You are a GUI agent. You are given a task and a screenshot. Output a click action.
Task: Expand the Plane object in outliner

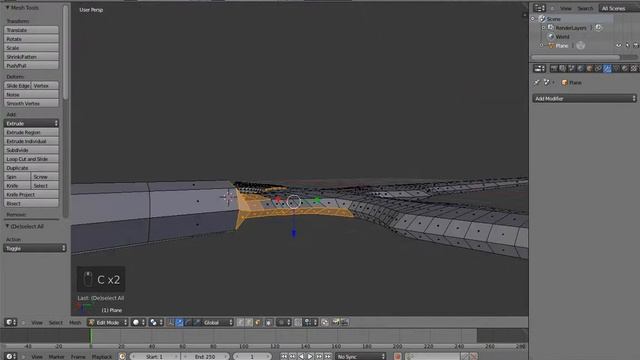pos(541,45)
